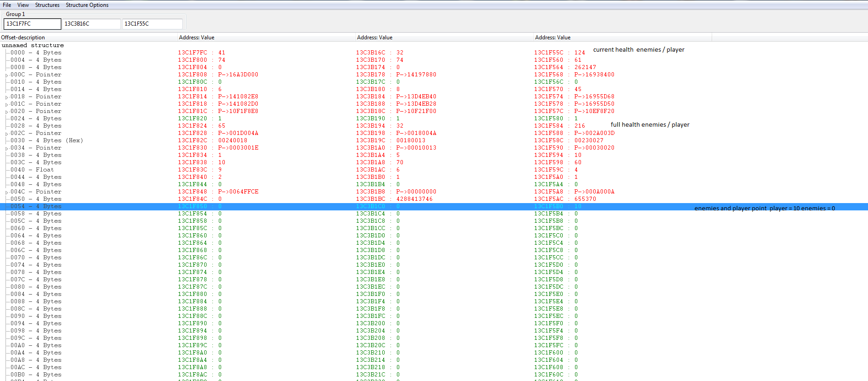Click the Group 1 label

16,14
